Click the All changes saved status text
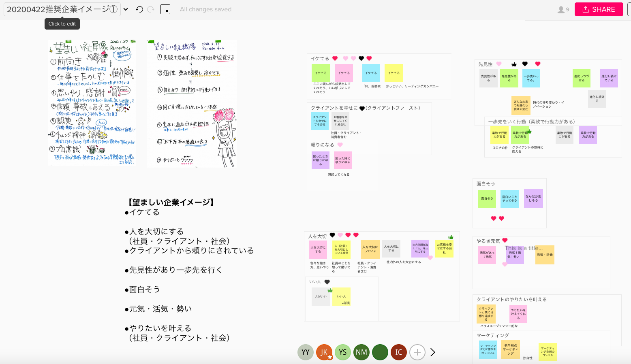 click(x=205, y=9)
